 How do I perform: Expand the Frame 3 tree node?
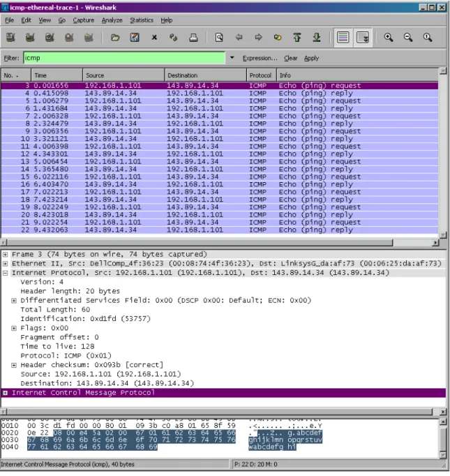pos(5,254)
